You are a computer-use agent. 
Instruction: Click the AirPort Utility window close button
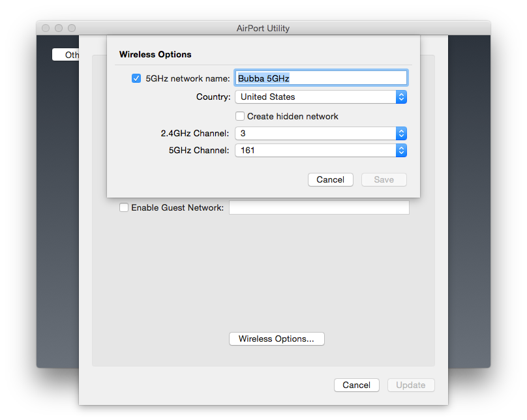(46, 28)
